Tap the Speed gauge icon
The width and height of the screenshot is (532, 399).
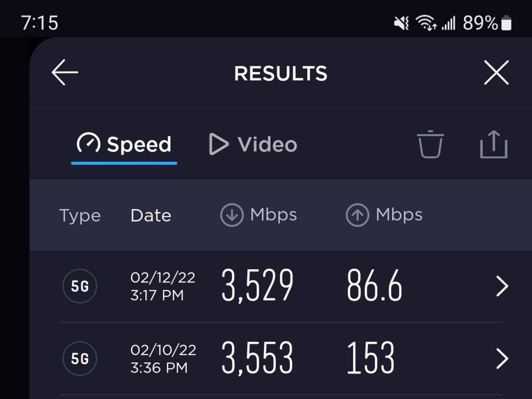(x=89, y=143)
